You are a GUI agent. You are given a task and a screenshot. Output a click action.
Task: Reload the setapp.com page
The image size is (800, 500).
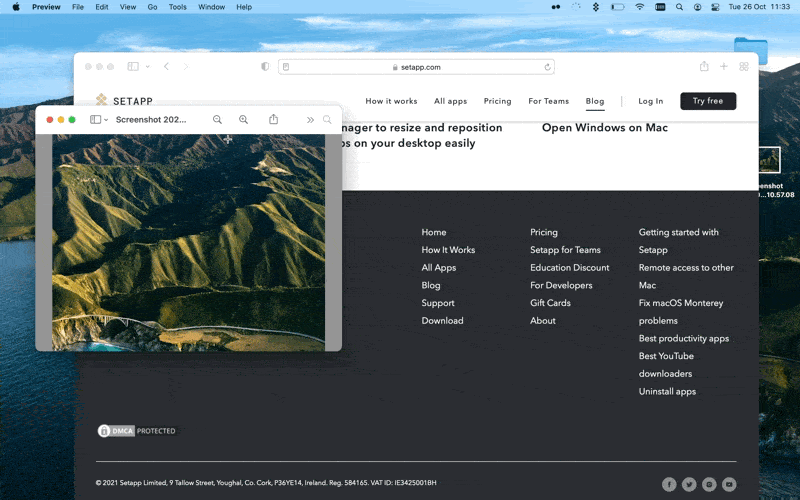tap(547, 67)
